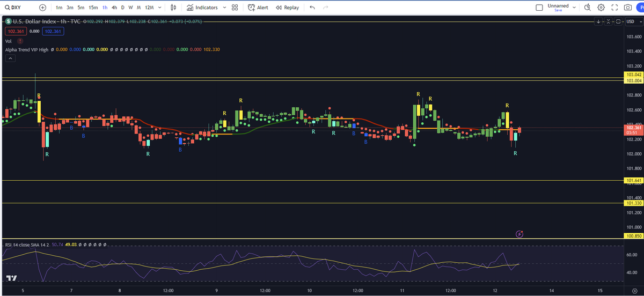Click the 103.600 price scale value
The width and height of the screenshot is (644, 296).
coord(634,37)
